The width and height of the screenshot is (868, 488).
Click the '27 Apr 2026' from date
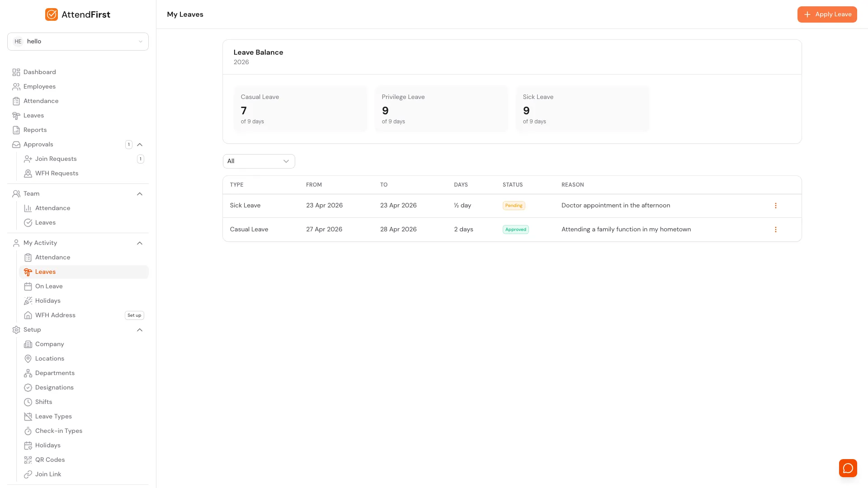(324, 230)
